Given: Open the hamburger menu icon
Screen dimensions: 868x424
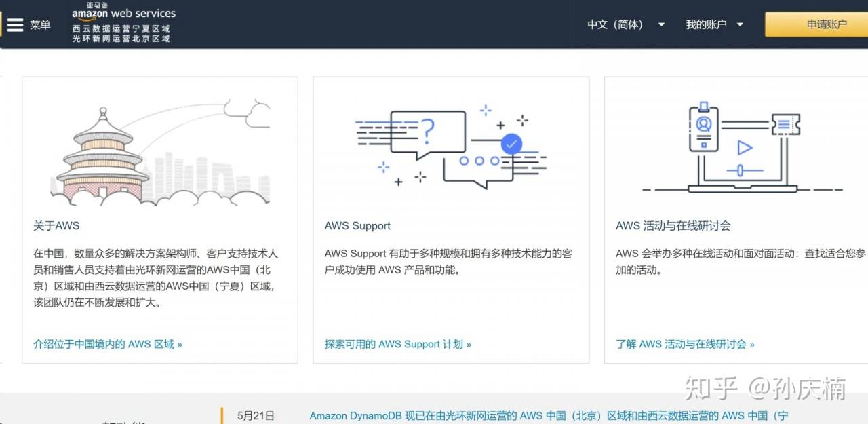Looking at the screenshot, I should click(x=14, y=25).
